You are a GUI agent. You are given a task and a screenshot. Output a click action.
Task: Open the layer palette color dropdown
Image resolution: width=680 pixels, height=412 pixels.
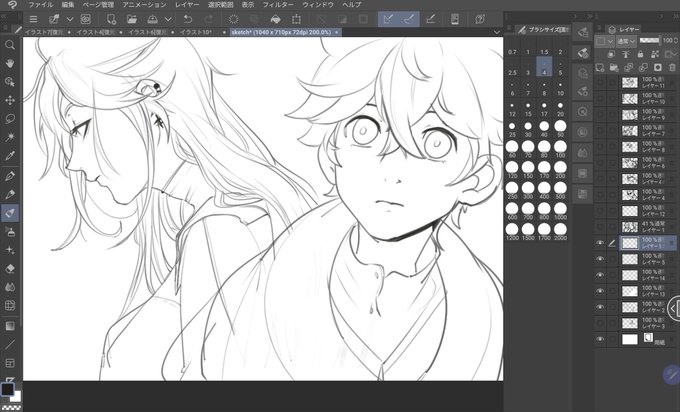pos(605,41)
